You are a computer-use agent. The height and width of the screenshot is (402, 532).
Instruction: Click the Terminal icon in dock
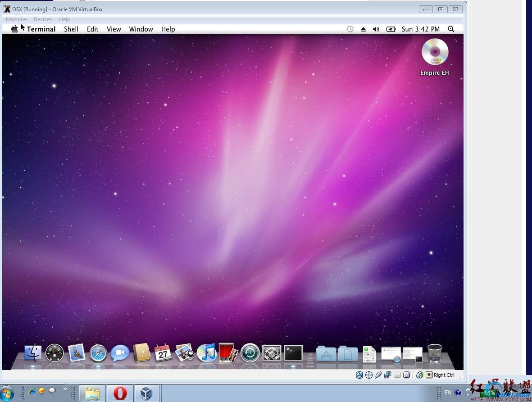click(x=293, y=353)
